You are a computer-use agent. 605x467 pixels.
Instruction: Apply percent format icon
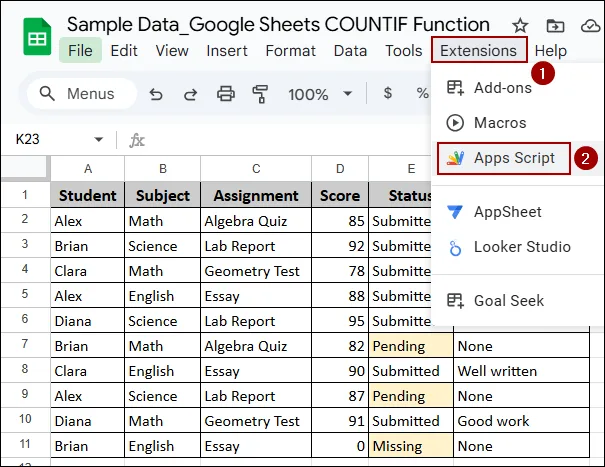pos(422,93)
